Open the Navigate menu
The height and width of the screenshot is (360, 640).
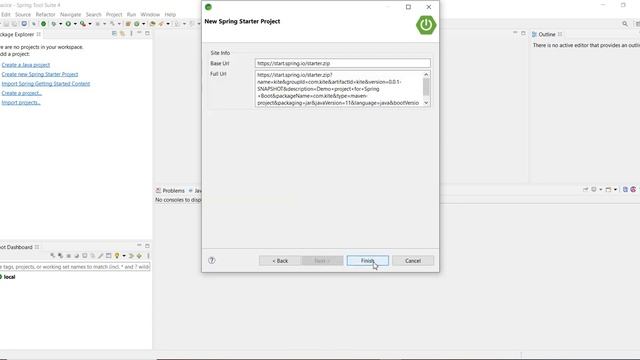coord(71,14)
